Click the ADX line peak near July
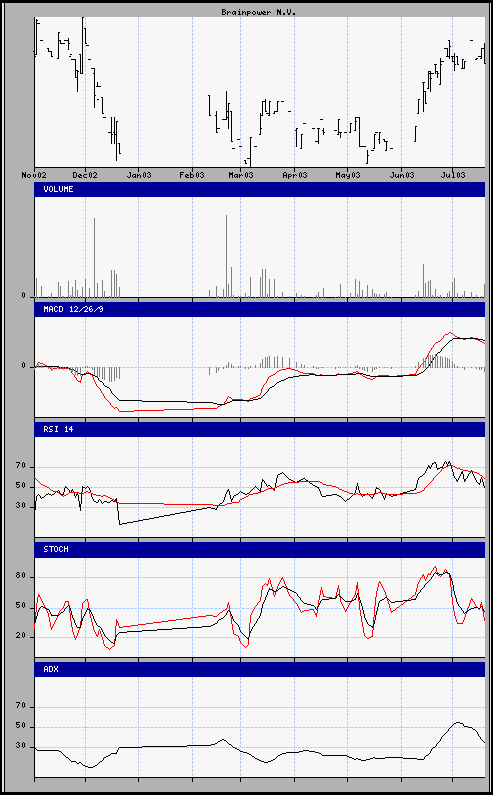The image size is (493, 795). (x=457, y=722)
